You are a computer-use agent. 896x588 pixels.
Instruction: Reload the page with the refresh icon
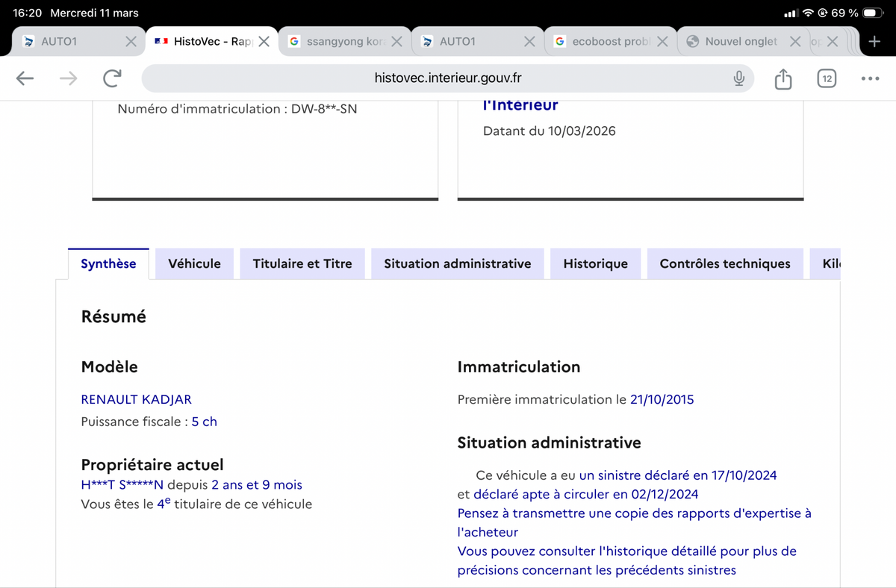point(113,78)
